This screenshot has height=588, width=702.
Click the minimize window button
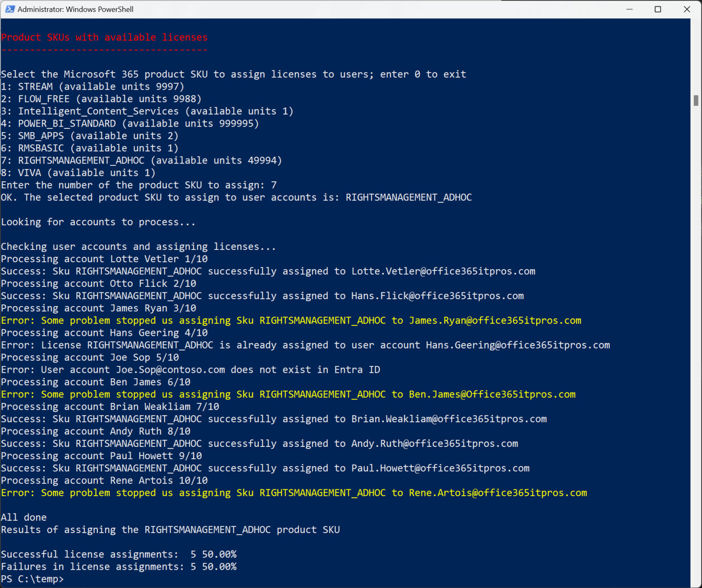630,9
